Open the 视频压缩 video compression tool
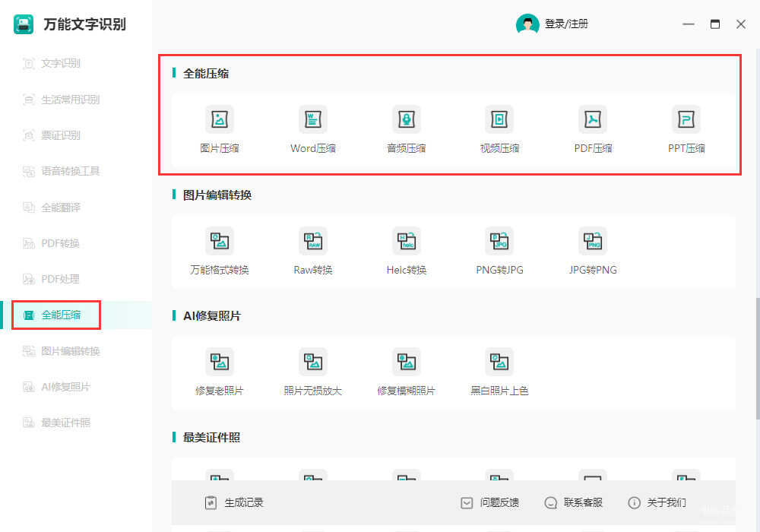The width and height of the screenshot is (760, 532). (x=499, y=120)
